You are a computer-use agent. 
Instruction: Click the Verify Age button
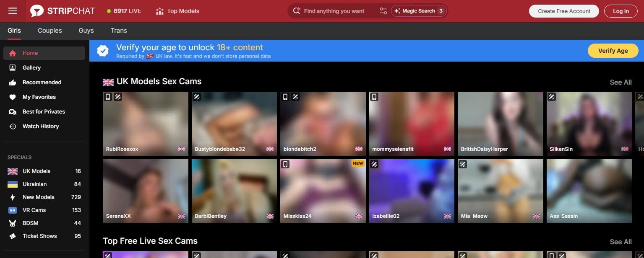[613, 50]
